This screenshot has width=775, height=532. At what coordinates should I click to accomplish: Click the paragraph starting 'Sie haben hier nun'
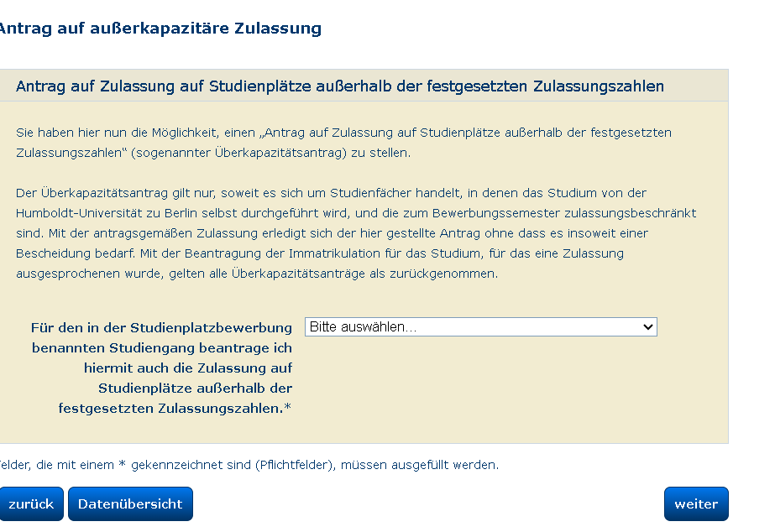tap(343, 143)
